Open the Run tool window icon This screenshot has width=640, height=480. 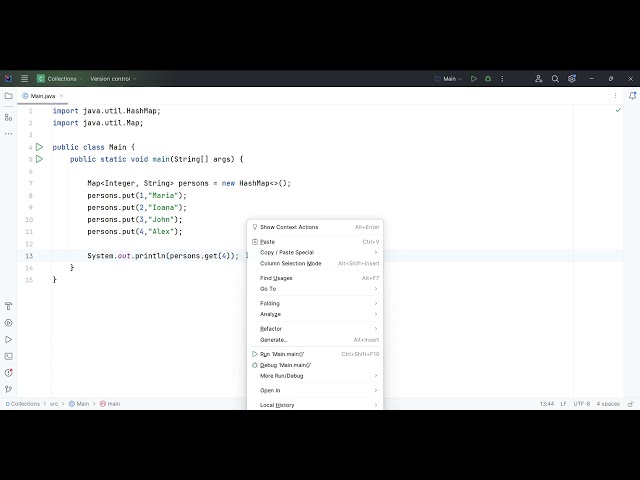[8, 340]
